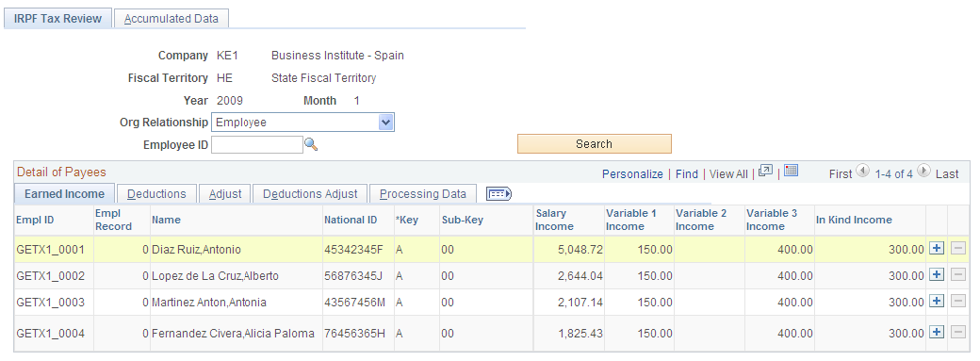Open the Deductions grid tab
Screen dimensions: 980x361
tap(156, 194)
